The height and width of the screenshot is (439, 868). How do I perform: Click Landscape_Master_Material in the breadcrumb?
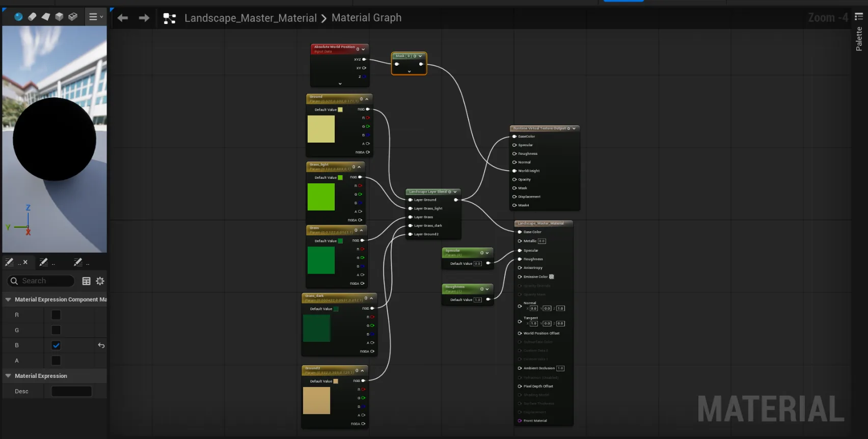pyautogui.click(x=250, y=18)
